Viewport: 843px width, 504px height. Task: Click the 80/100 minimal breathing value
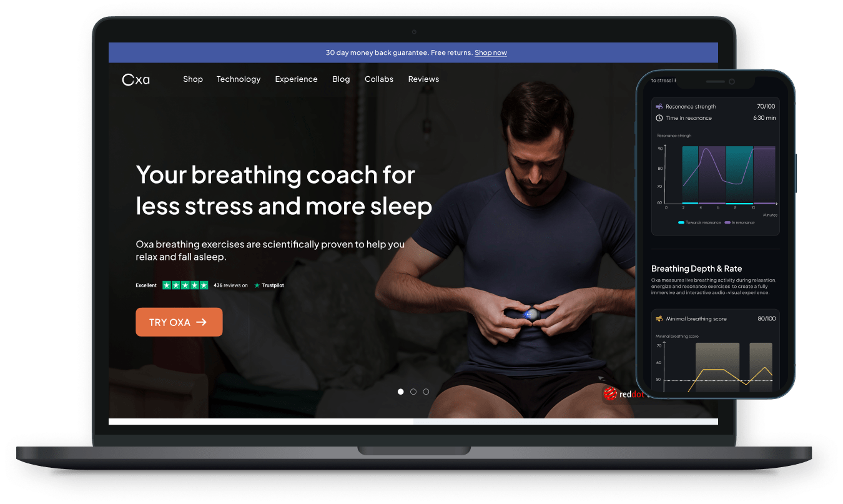coord(767,319)
